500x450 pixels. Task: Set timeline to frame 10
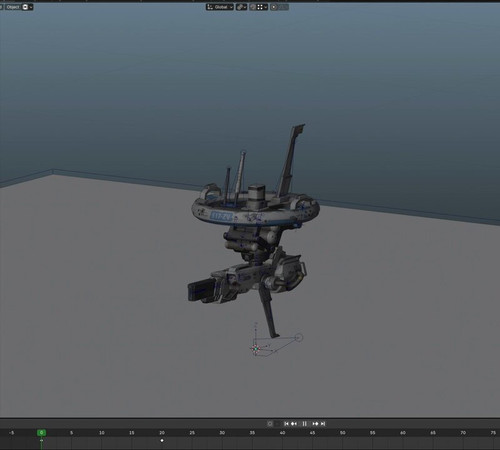coord(102,433)
